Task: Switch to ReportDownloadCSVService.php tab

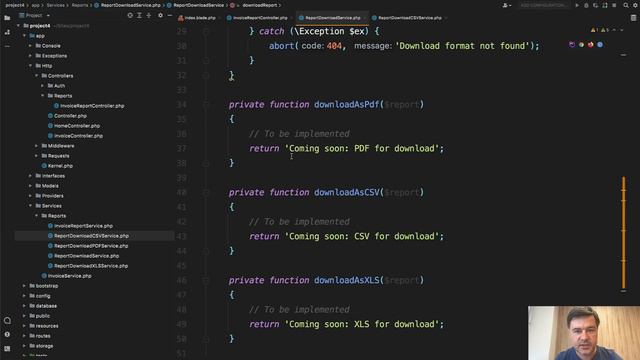Action: click(409, 18)
